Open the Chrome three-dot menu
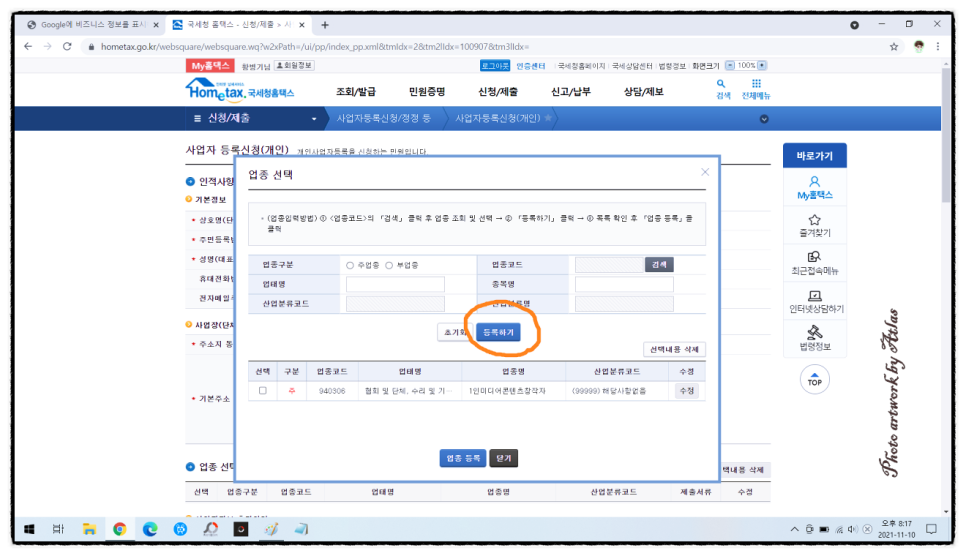Screen dimensions: 966x556 (938, 46)
